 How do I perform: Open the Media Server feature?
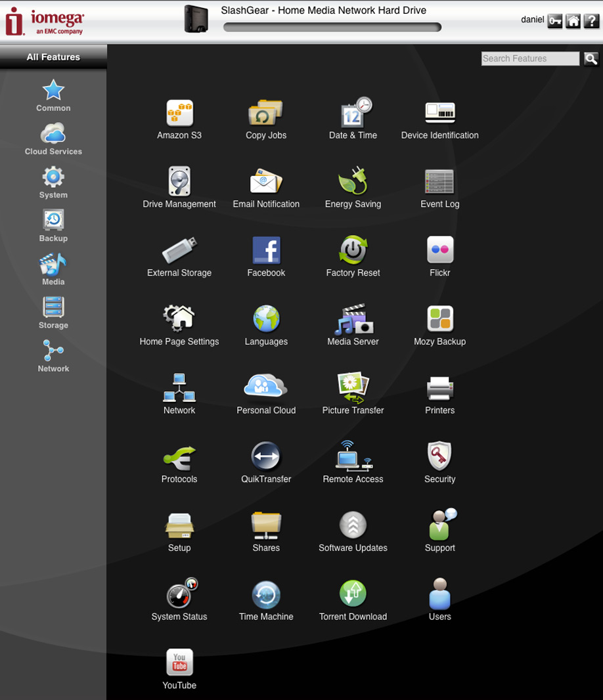coord(353,320)
